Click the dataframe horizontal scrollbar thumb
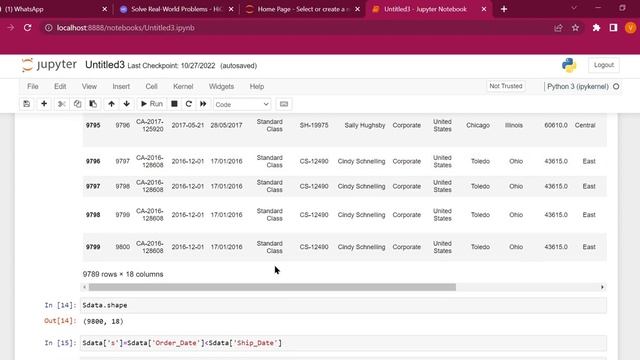640x360 pixels. coord(272,287)
